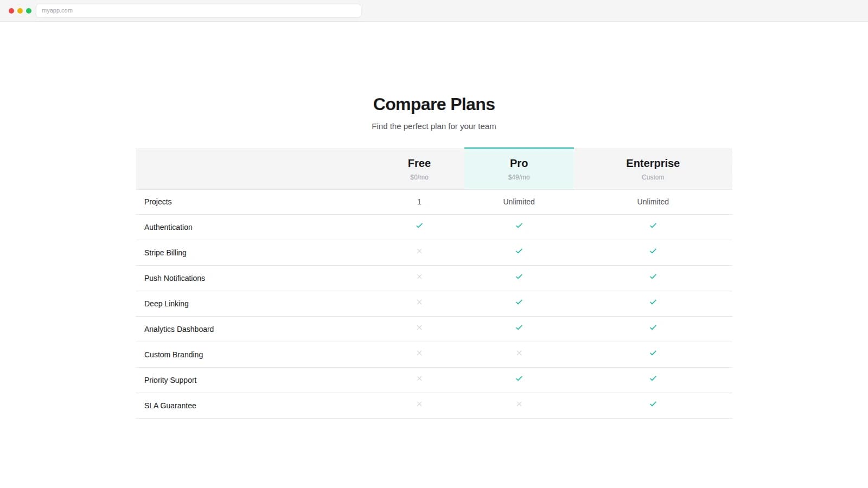Click the Analytics Dashboard checkmark under Enterprise
Viewport: 868px width, 488px height.
click(653, 328)
